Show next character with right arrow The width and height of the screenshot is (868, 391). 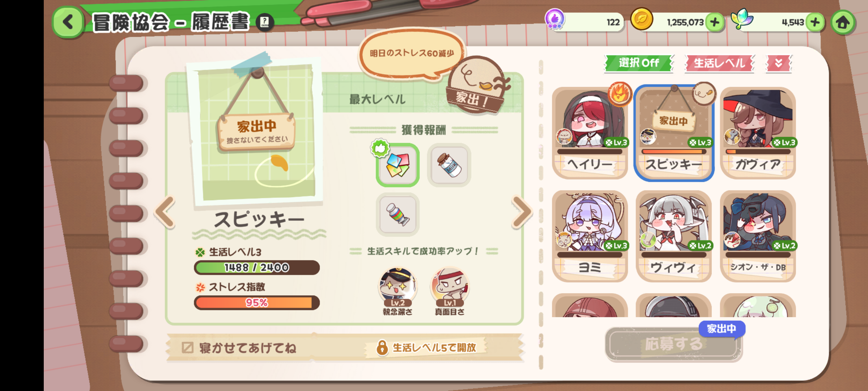522,212
